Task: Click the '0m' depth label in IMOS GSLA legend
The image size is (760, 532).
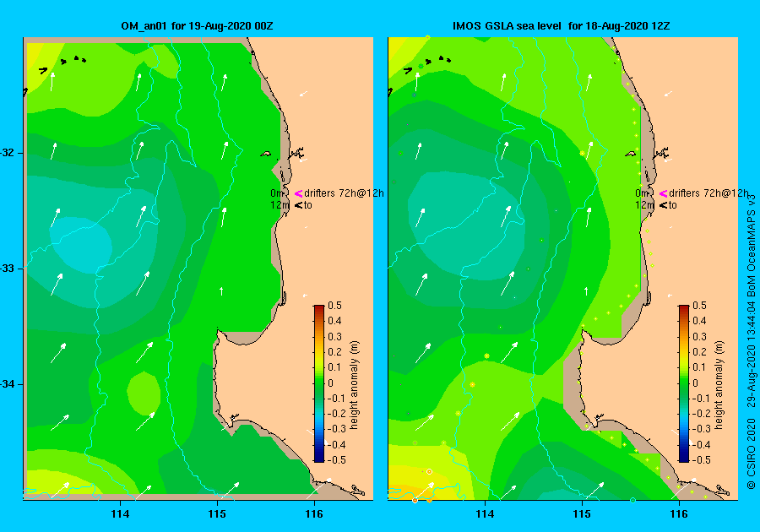Action: [642, 193]
